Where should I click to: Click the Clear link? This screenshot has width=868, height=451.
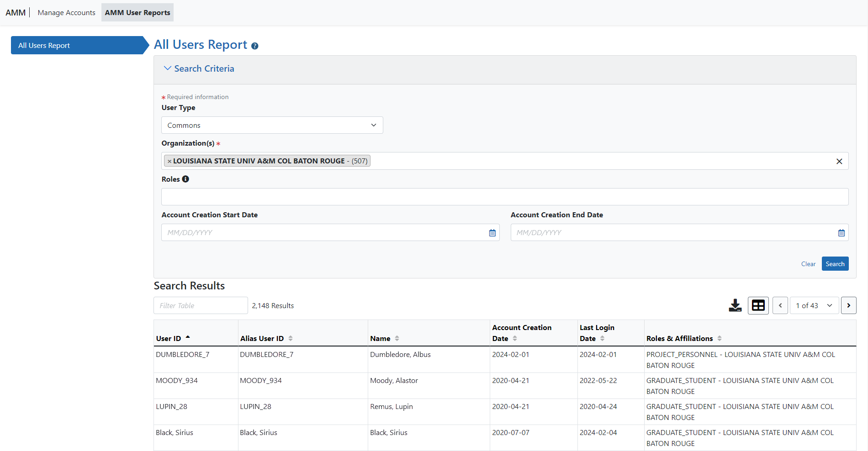(x=808, y=264)
